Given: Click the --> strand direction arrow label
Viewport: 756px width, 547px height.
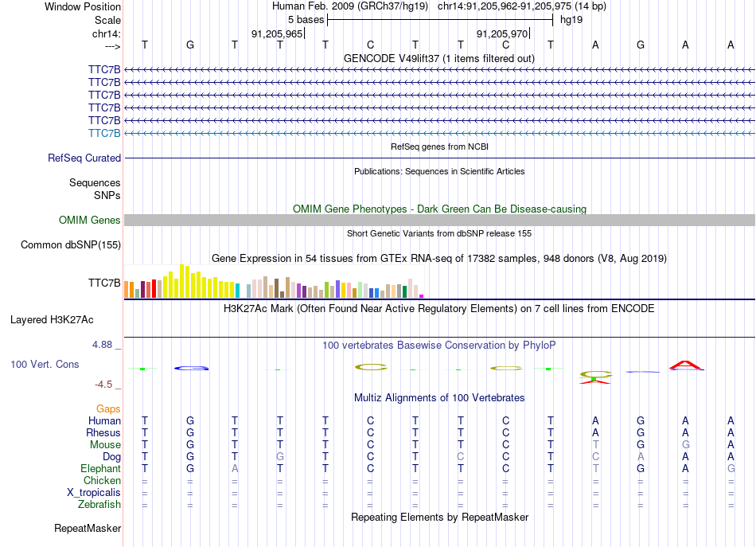Looking at the screenshot, I should pyautogui.click(x=112, y=46).
